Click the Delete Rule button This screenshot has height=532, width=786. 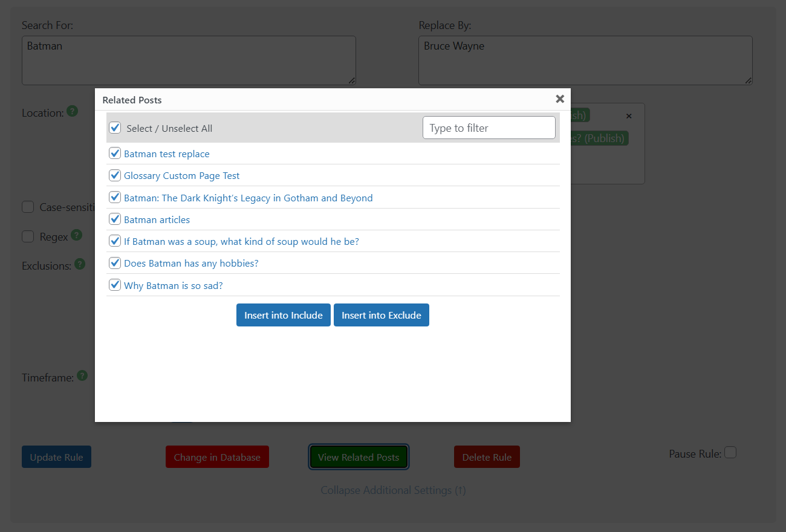[487, 457]
